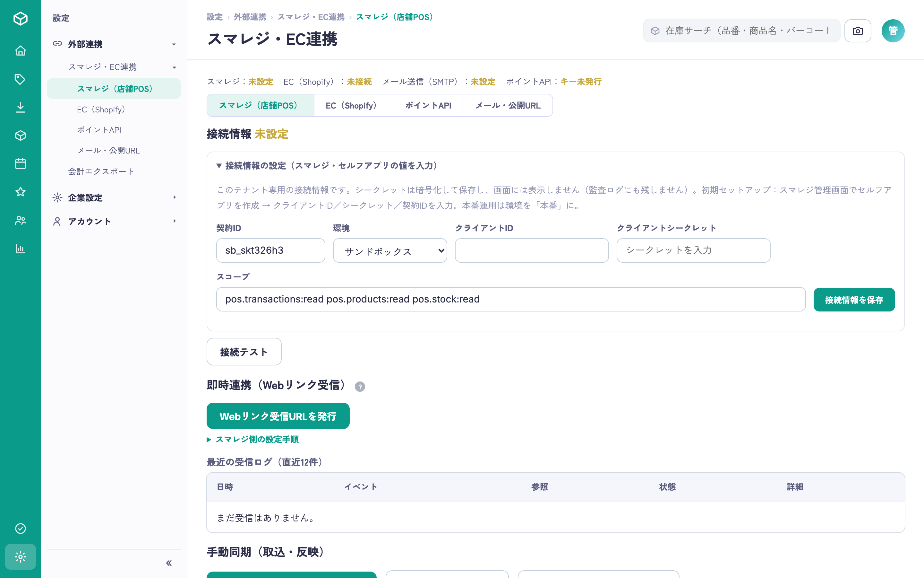Image resolution: width=924 pixels, height=578 pixels.
Task: Select スマレジ（店舗POS） in the side menu
Action: click(114, 89)
